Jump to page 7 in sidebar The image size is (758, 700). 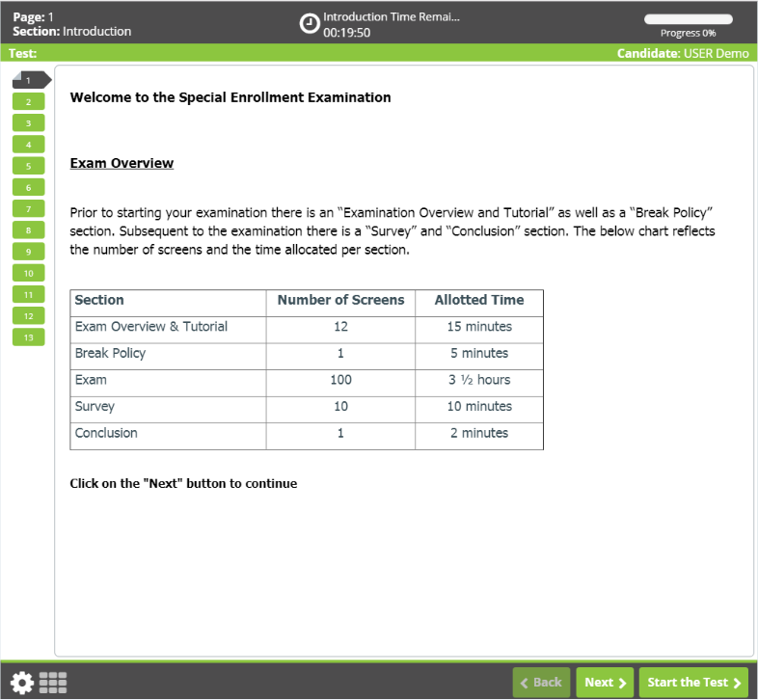coord(28,208)
